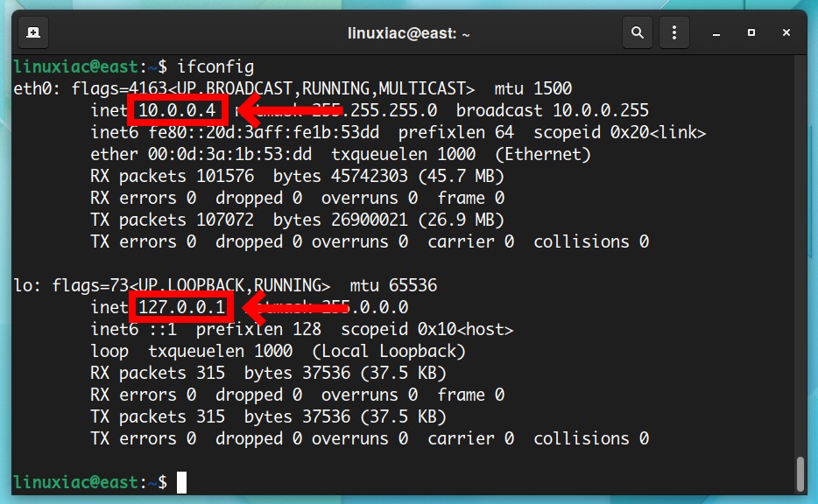Open the search magnifier in the title bar
This screenshot has width=818, height=504.
coord(637,32)
